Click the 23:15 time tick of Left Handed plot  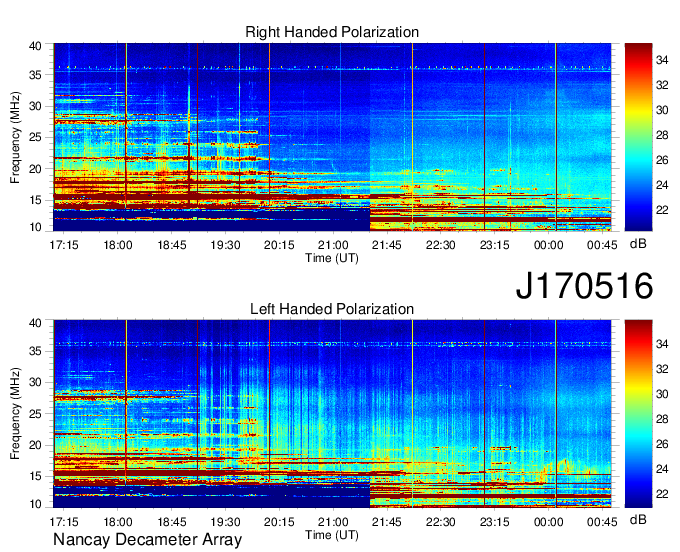coord(494,522)
